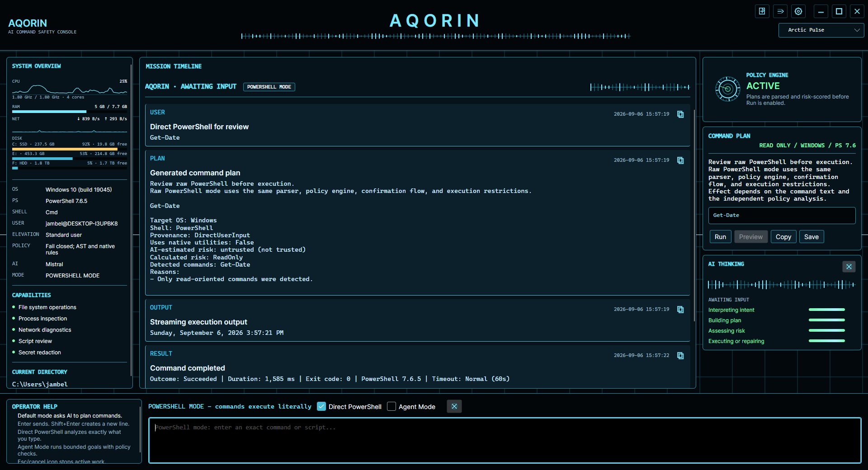Copy the RESULT entry with its copy icon

tap(680, 356)
